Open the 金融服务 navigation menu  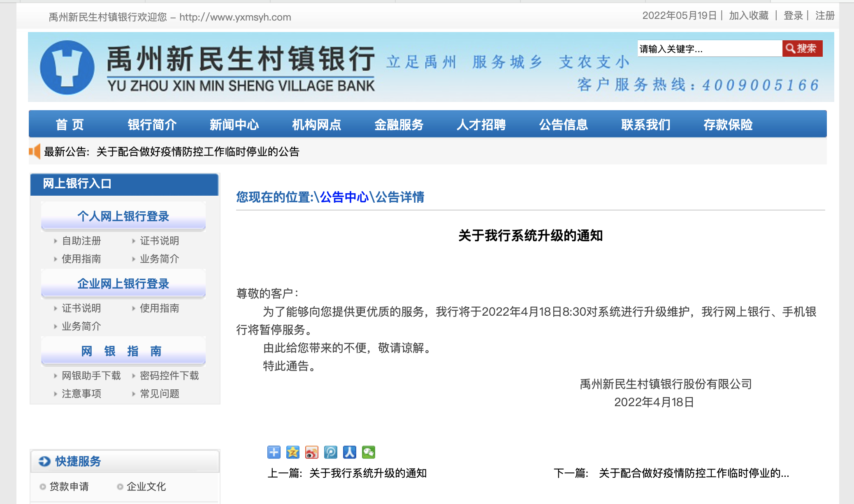[399, 125]
